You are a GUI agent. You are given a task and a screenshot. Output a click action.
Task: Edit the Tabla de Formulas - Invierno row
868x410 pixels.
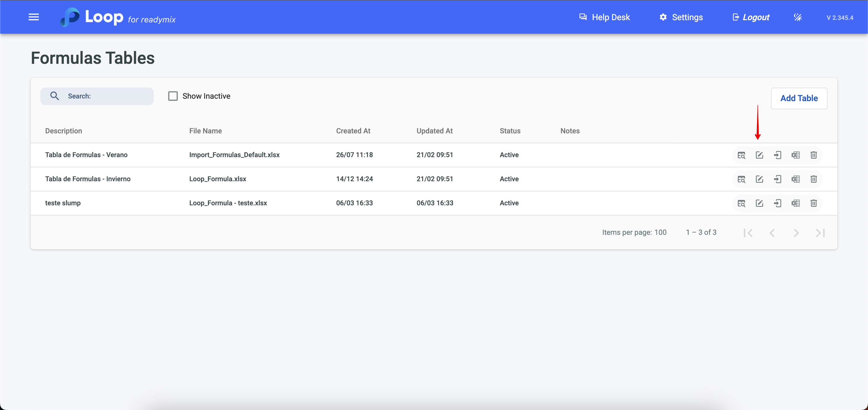(759, 179)
